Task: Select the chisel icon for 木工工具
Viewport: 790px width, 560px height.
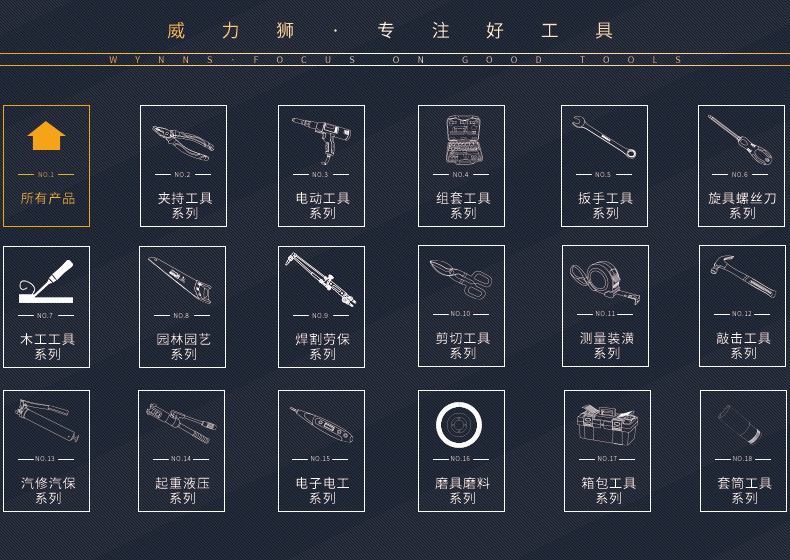Action: click(46, 281)
